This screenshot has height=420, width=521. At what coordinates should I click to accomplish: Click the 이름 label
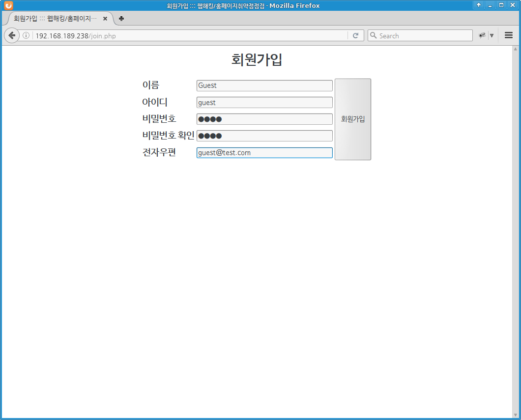[151, 85]
